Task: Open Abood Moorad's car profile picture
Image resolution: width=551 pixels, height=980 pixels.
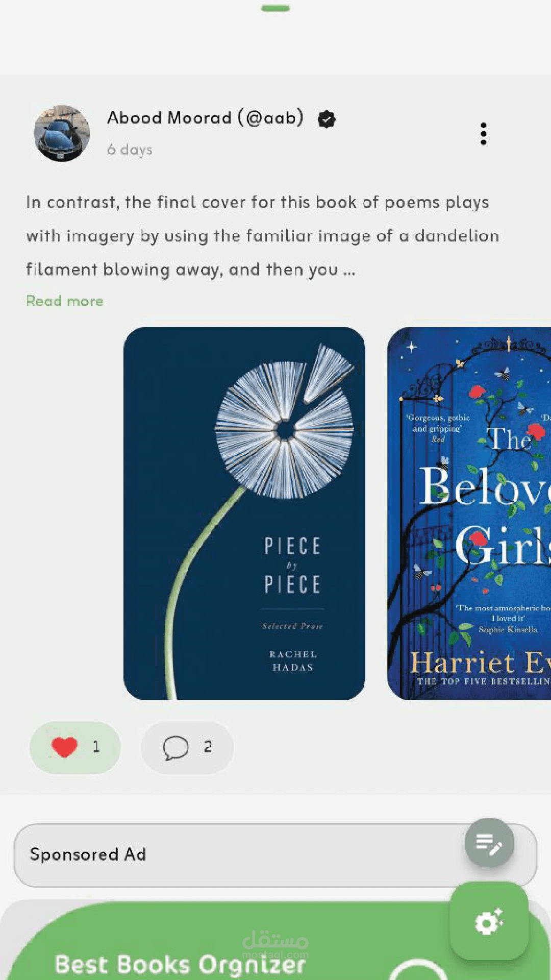Action: 62,134
